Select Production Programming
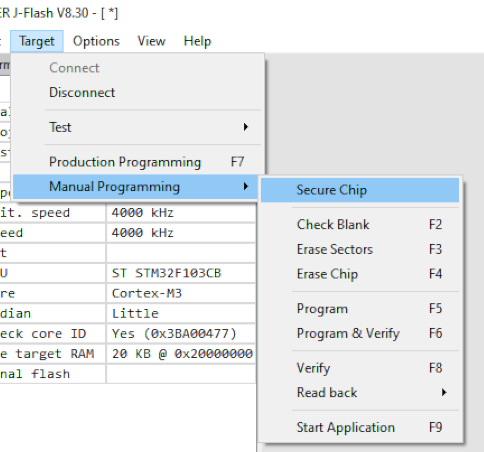This screenshot has height=452, width=484. (136, 162)
